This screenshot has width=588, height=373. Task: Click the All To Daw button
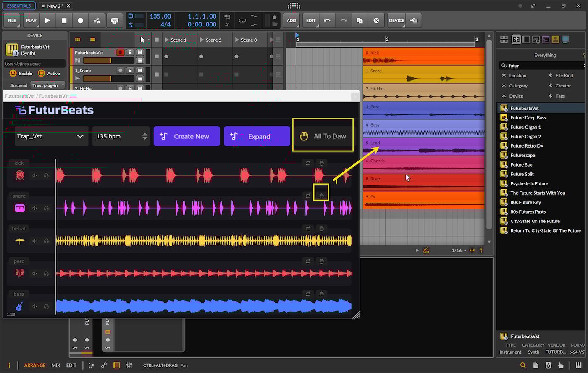[x=323, y=136]
